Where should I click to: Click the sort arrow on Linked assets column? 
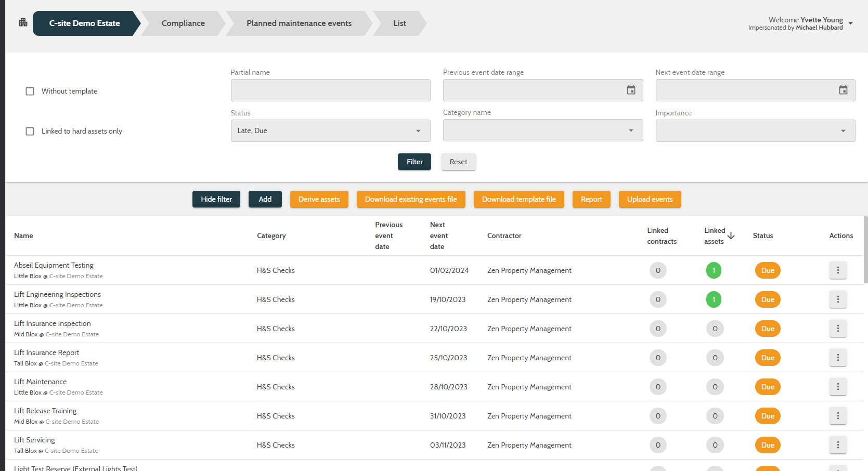pyautogui.click(x=731, y=235)
